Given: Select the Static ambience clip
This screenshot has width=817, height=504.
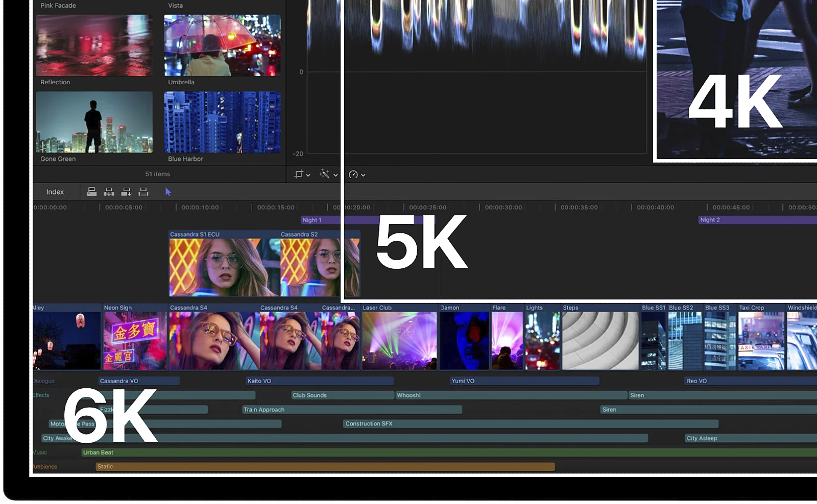Looking at the screenshot, I should click(x=325, y=467).
